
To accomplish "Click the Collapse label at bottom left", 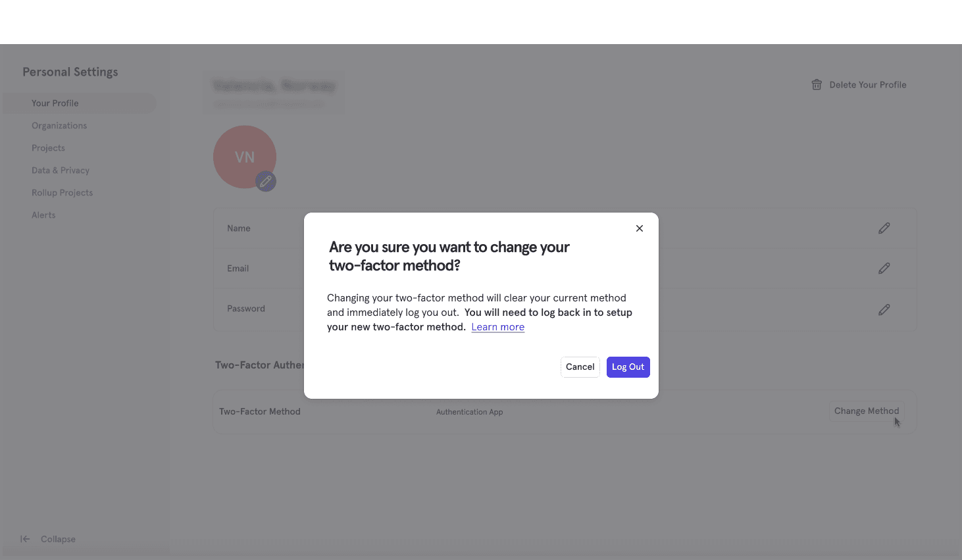I will coord(58,538).
